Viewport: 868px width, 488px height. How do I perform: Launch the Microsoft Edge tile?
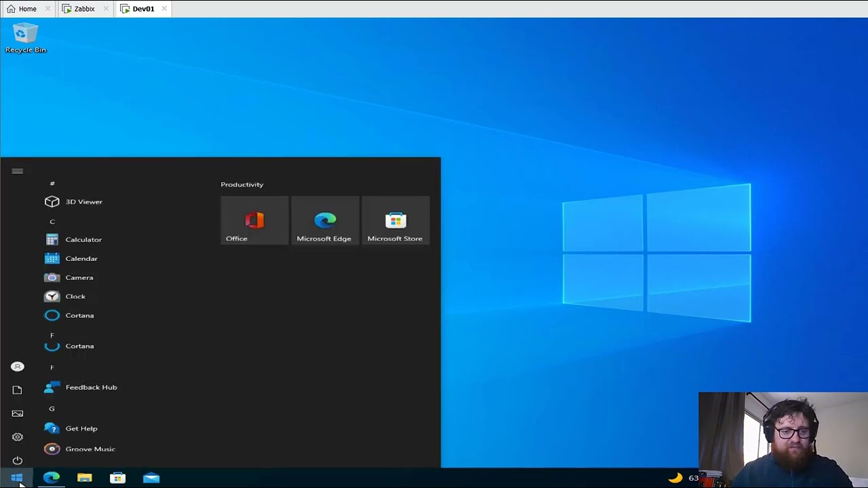(x=325, y=220)
